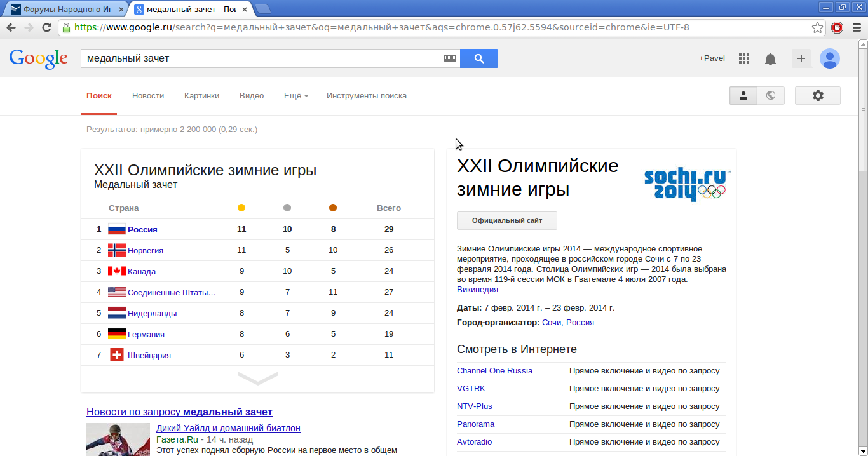Click the browser back arrow
Screen dimensions: 868x456
pos(11,27)
